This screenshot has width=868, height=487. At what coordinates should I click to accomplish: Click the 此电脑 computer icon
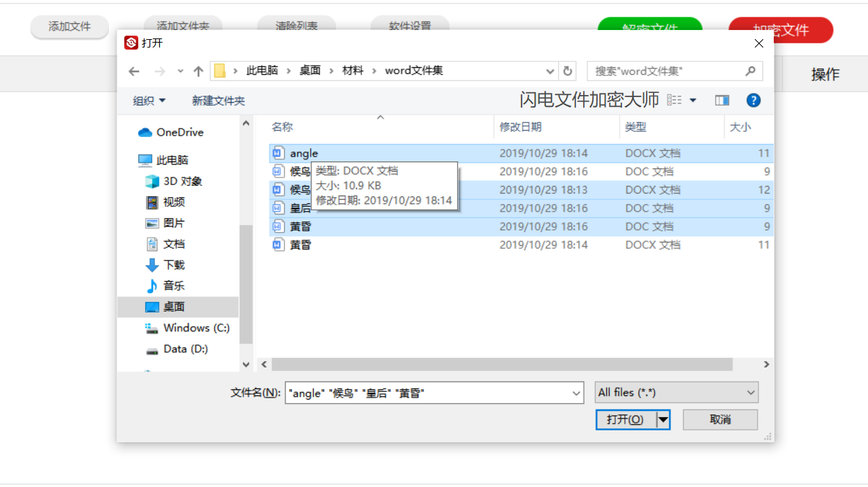(145, 160)
